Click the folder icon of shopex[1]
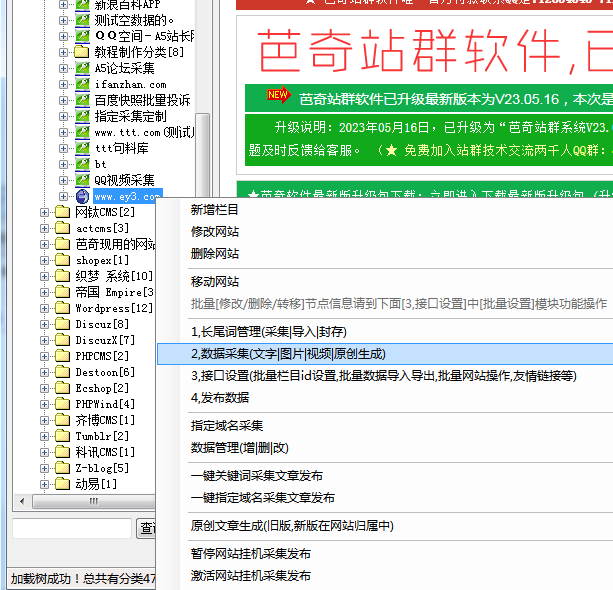Image resolution: width=613 pixels, height=590 pixels. (63, 260)
